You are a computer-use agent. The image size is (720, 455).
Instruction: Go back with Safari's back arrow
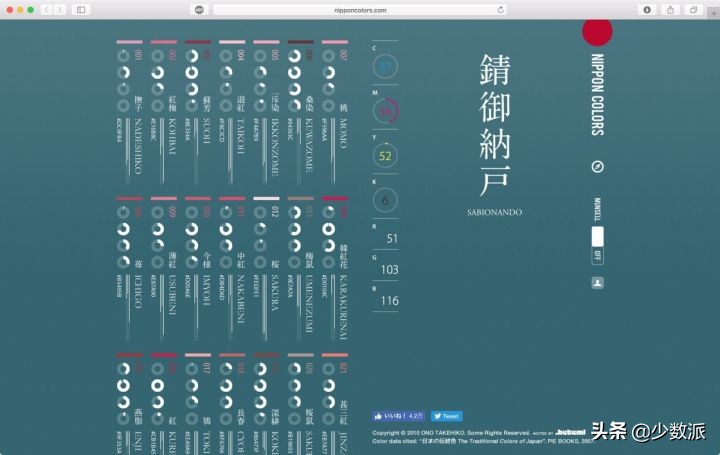point(46,10)
